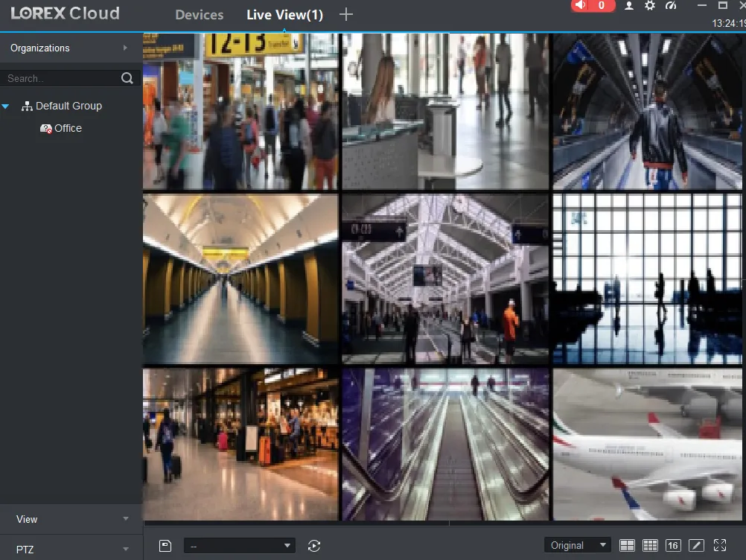
Task: Select the Live View(1) tab
Action: tap(284, 14)
